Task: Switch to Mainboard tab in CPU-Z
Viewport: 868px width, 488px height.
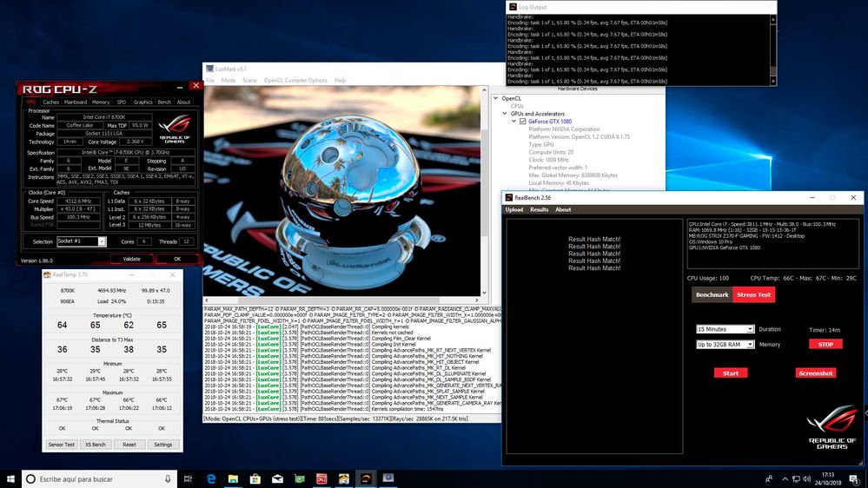Action: [76, 102]
